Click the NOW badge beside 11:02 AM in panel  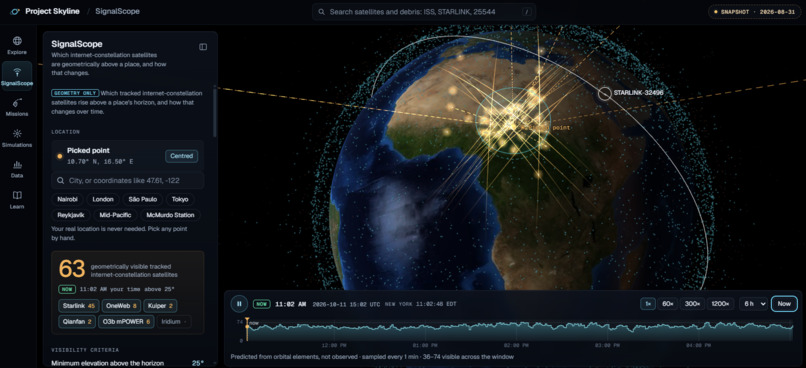point(67,289)
